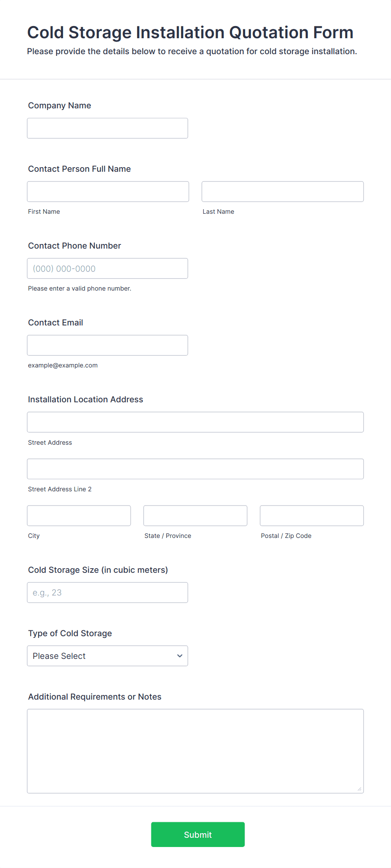
Task: Grab the textarea resize handle corner
Action: (359, 789)
